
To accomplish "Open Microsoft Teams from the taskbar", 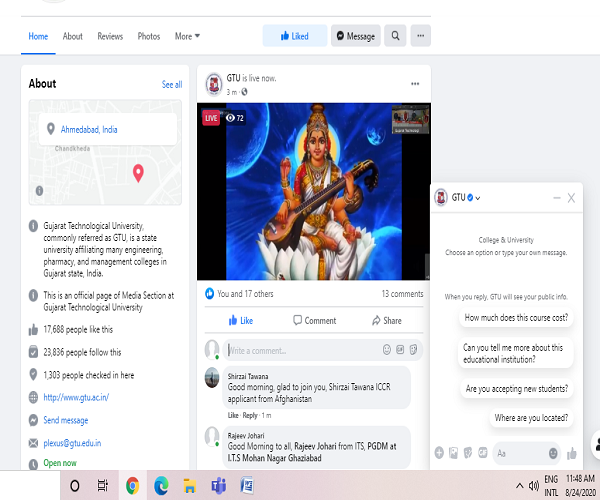I will (x=218, y=485).
